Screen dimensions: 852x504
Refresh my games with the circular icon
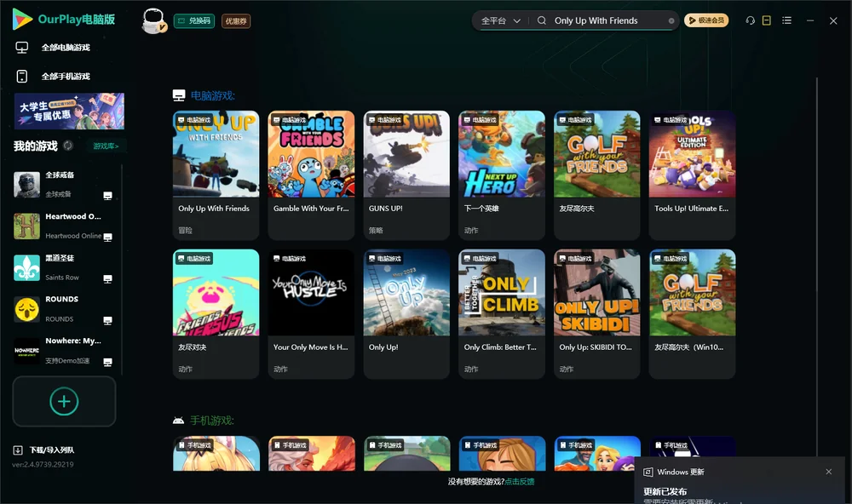tap(68, 146)
